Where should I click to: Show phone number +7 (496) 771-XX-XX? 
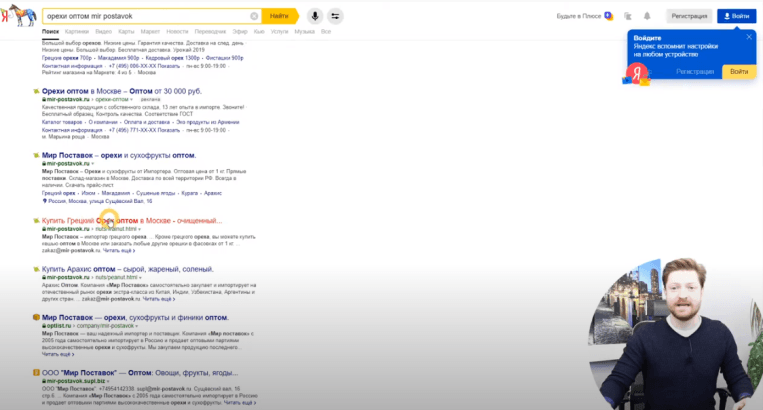coord(144,130)
